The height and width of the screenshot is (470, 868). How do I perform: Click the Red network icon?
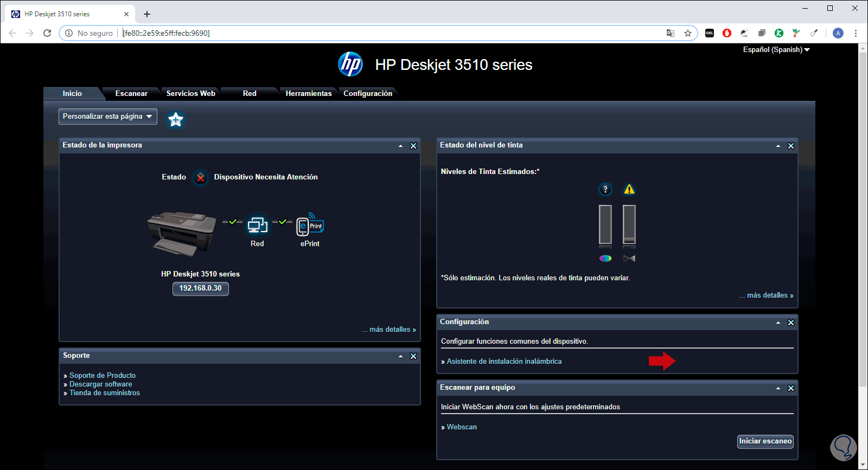(257, 225)
